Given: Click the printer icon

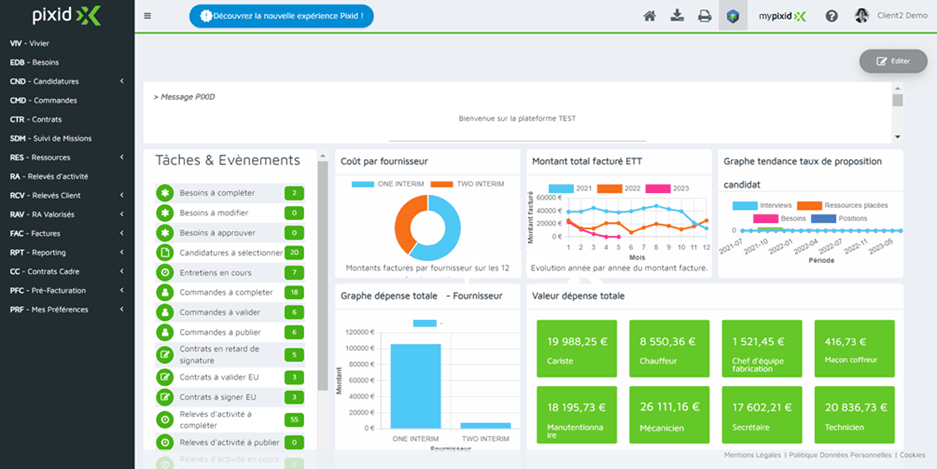Looking at the screenshot, I should [x=705, y=16].
